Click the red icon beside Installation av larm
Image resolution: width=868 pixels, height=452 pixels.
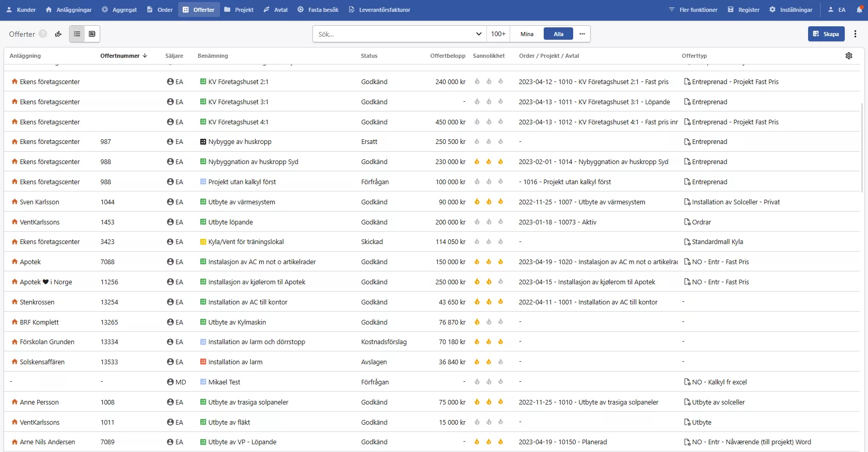coord(203,362)
